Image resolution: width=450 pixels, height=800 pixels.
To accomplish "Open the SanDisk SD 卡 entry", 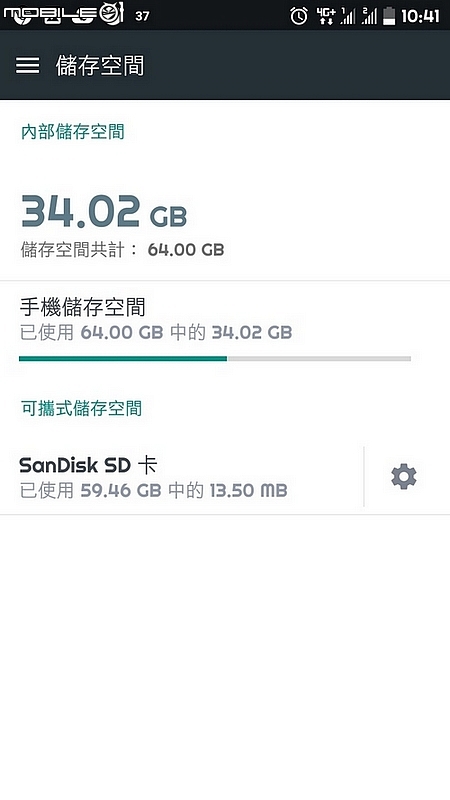I will click(x=182, y=477).
